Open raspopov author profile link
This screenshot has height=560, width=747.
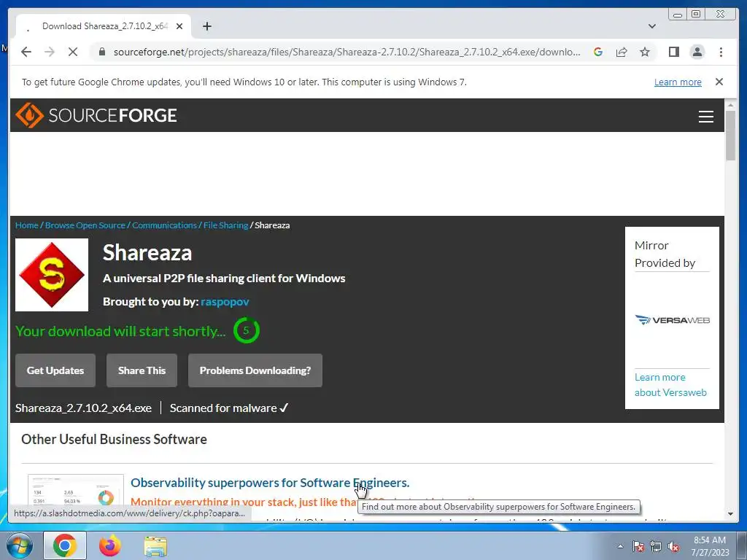pyautogui.click(x=225, y=301)
